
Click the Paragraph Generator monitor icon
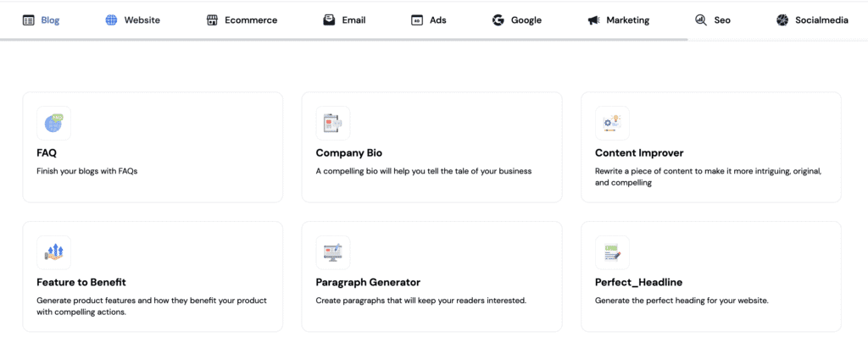coord(332,252)
